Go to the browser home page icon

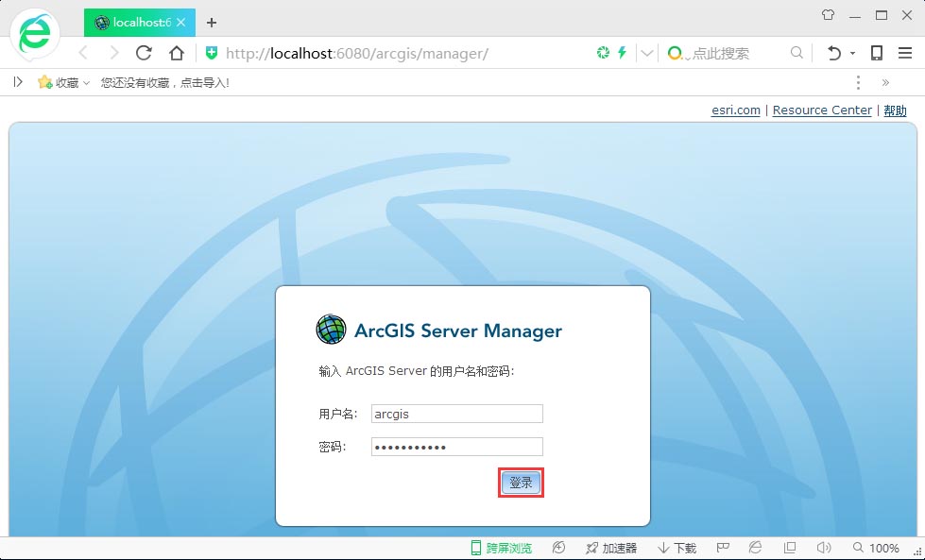(x=177, y=53)
